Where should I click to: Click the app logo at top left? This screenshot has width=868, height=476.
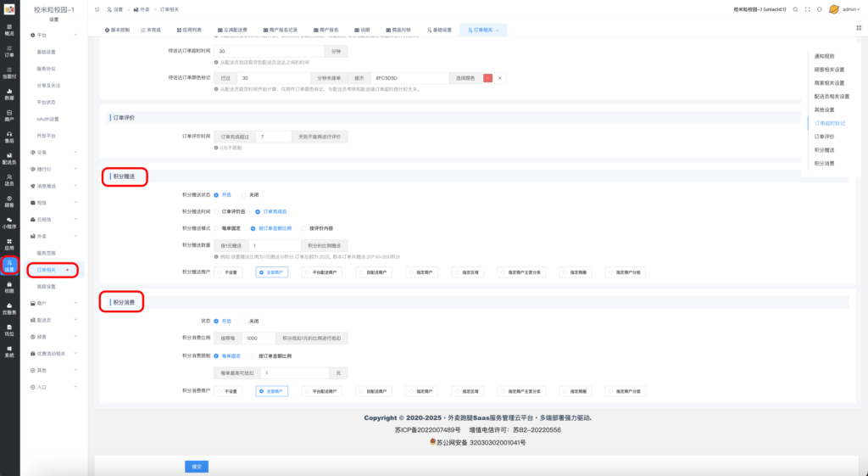coord(9,9)
